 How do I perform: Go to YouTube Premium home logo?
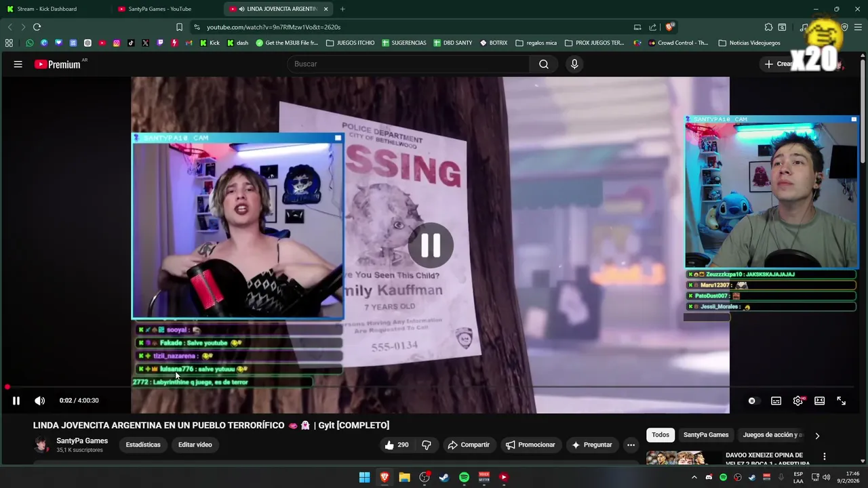(x=58, y=64)
